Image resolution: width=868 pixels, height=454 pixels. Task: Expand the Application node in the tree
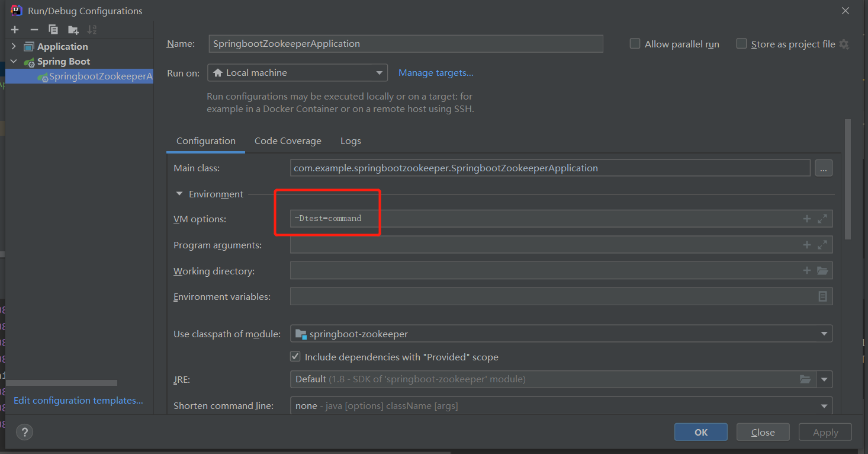(14, 46)
